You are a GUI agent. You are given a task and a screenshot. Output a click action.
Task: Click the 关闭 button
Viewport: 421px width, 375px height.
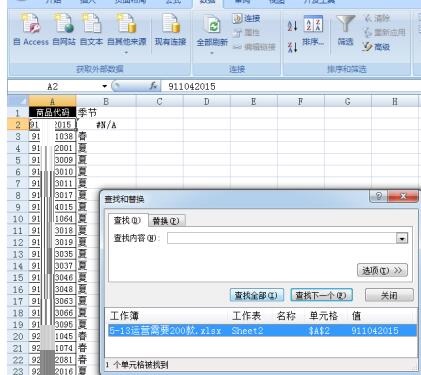(x=389, y=295)
